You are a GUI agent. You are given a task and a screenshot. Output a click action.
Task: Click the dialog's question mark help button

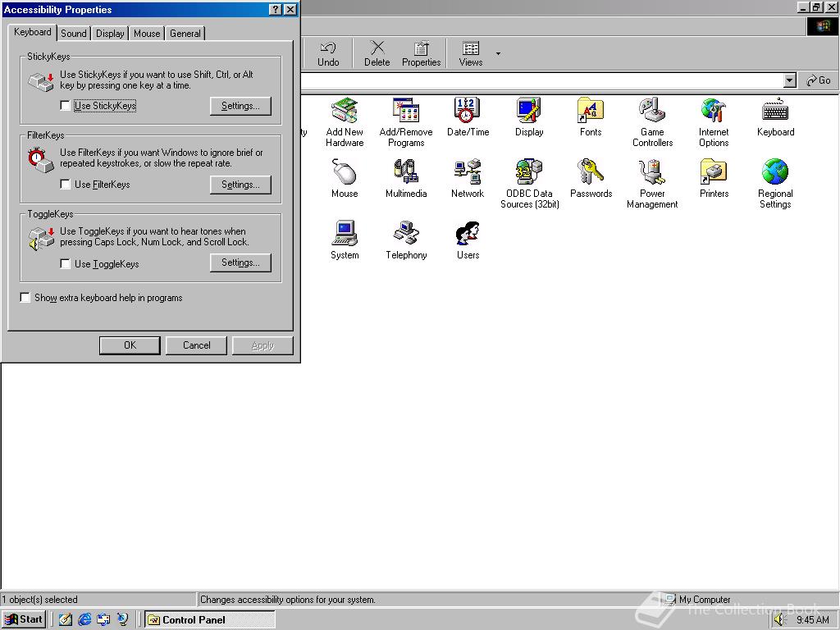[275, 10]
